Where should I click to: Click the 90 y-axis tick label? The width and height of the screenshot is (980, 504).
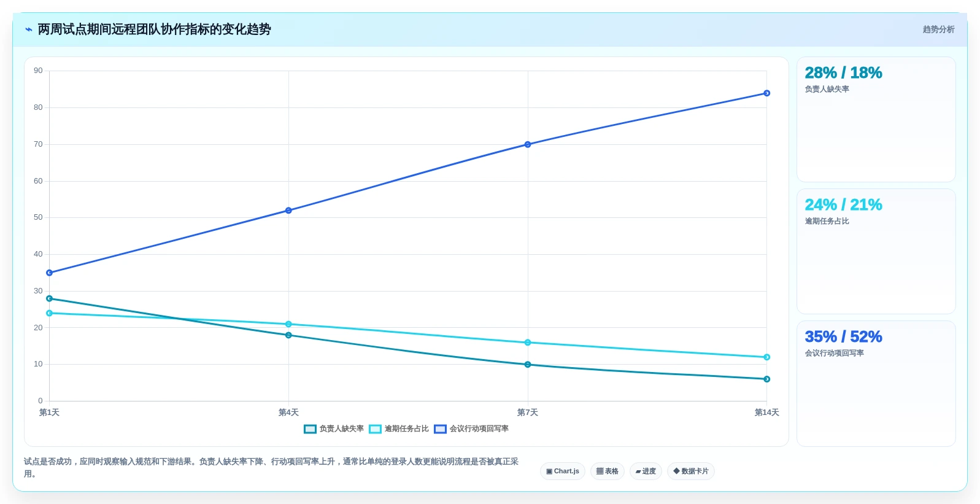click(x=38, y=71)
